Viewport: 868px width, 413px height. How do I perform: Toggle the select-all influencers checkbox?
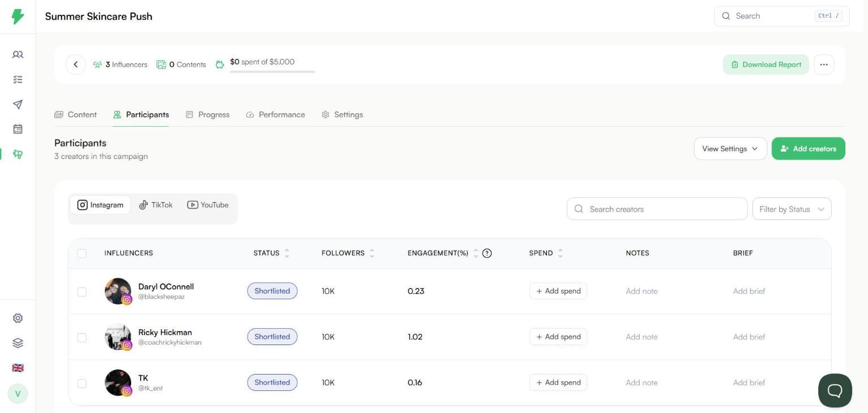pos(82,253)
